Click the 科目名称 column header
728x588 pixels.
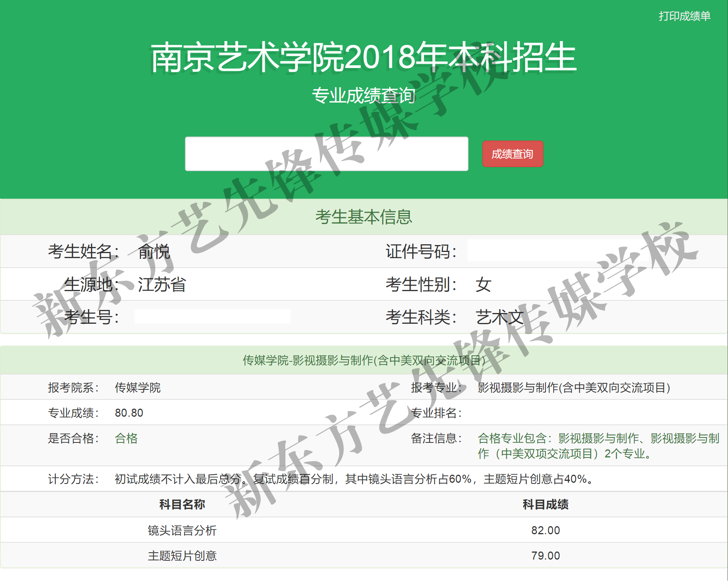click(182, 504)
